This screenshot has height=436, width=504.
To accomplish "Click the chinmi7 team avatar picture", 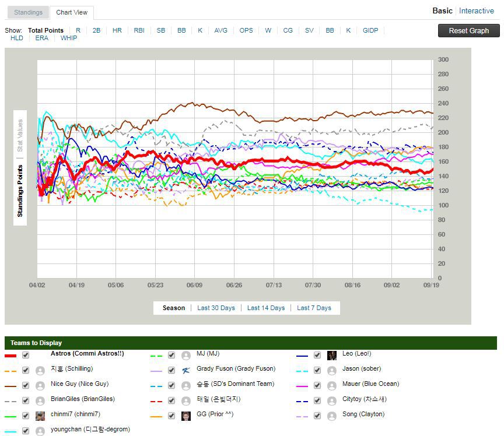I will click(x=40, y=416).
